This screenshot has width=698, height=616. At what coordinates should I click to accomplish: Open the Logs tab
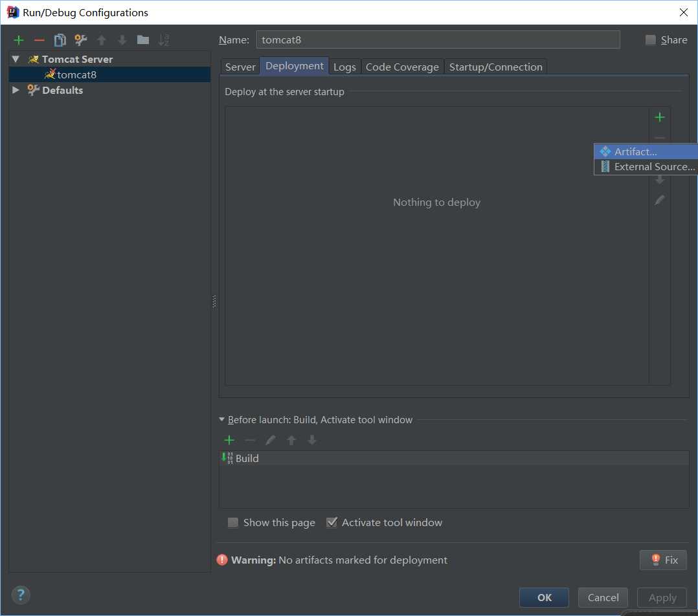point(344,67)
